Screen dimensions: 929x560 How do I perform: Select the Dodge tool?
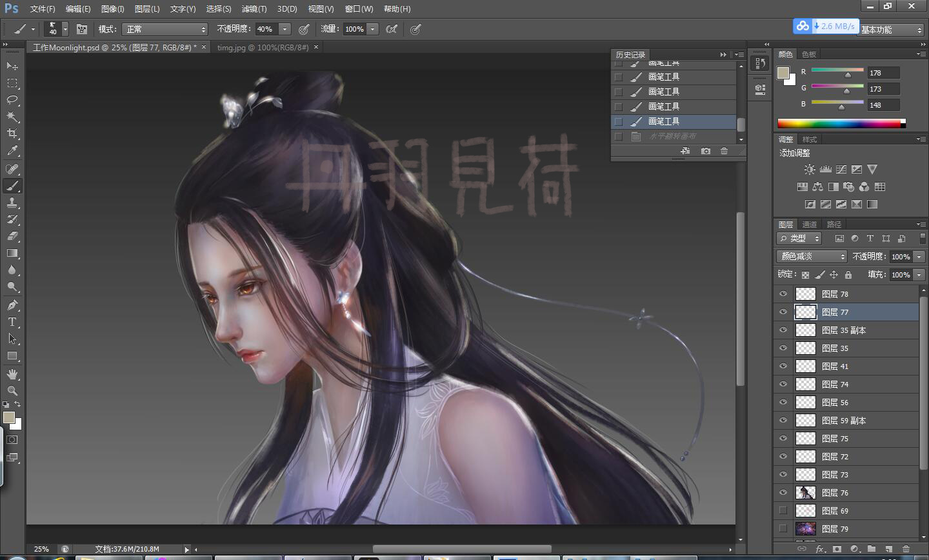point(12,287)
